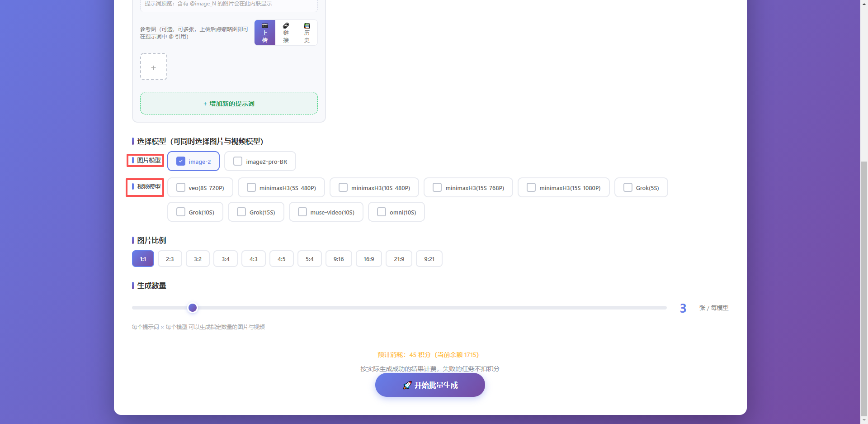Open the 历史 history tab
This screenshot has width=868, height=424.
[307, 33]
